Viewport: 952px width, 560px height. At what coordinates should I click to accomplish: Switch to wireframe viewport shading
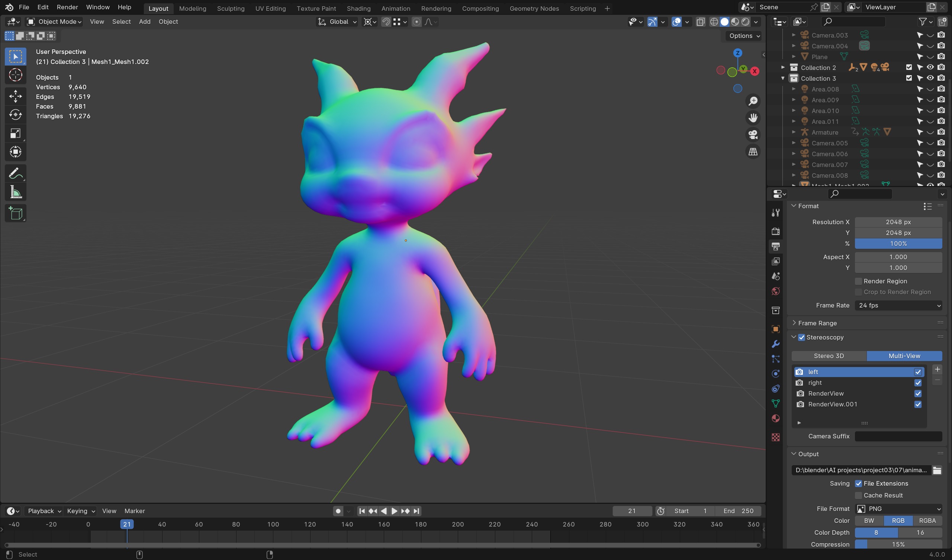pos(714,22)
